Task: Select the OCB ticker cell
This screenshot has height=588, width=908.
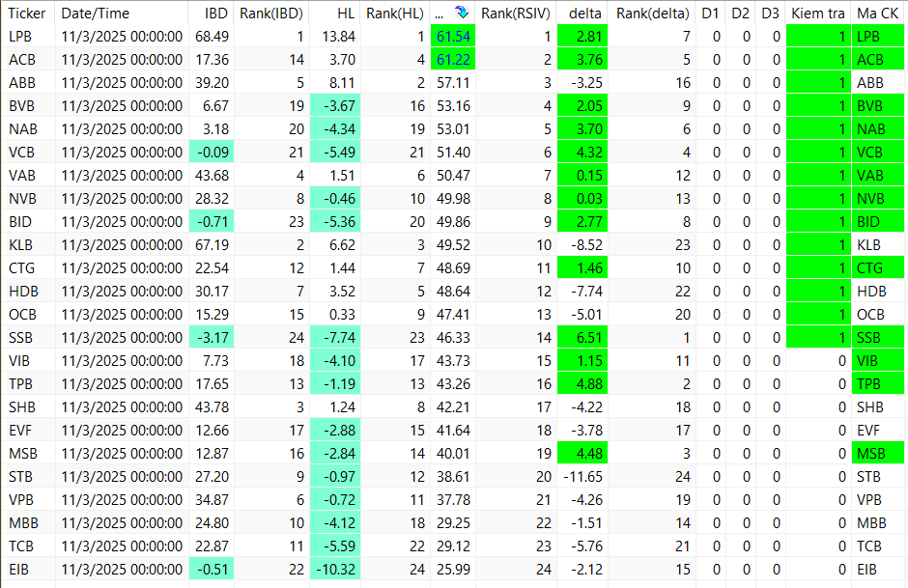Action: (x=28, y=314)
